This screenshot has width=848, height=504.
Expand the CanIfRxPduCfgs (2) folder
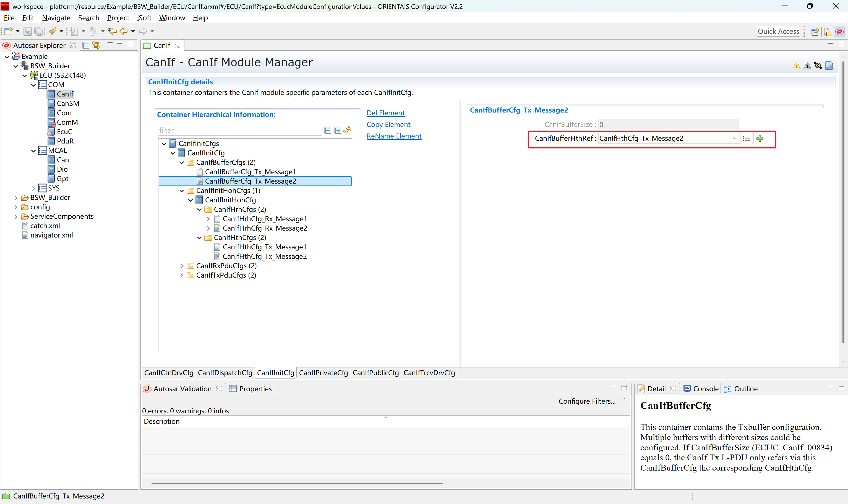click(182, 266)
